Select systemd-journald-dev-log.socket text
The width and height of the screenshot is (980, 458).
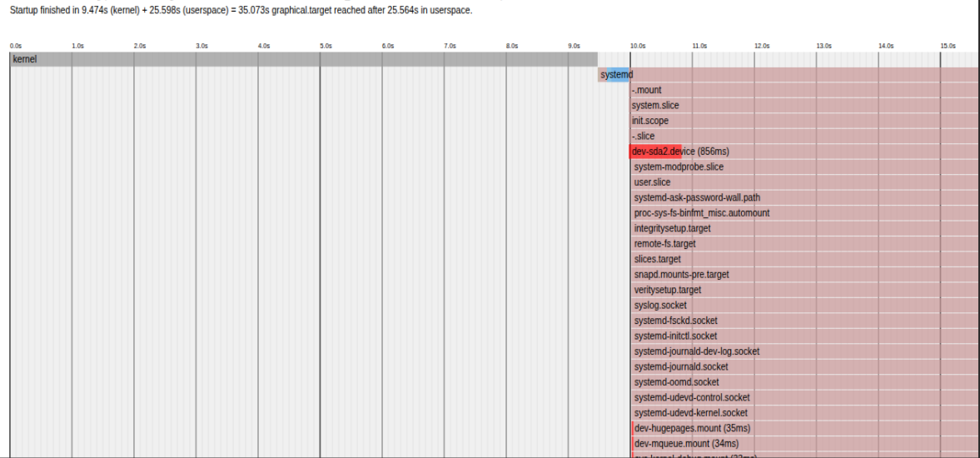[697, 351]
